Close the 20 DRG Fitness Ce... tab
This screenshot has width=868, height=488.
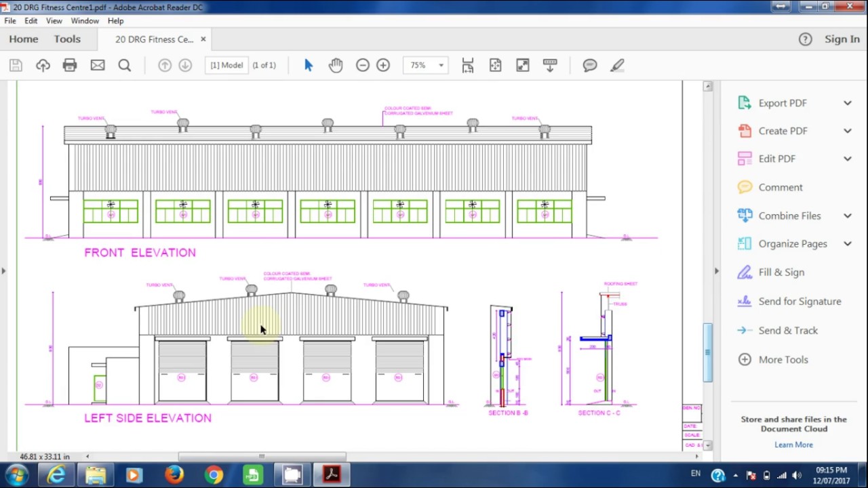click(203, 39)
